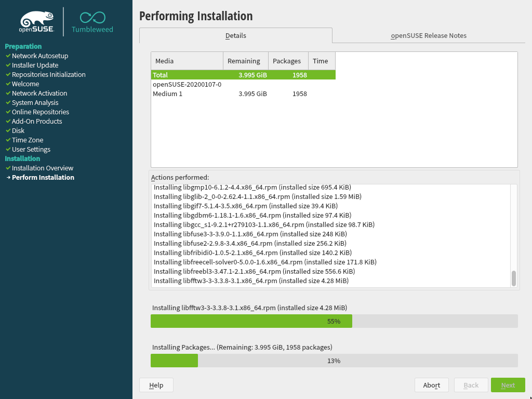This screenshot has height=399, width=532.
Task: Click the checkmark beside Installation Overview
Action: pyautogui.click(x=8, y=168)
